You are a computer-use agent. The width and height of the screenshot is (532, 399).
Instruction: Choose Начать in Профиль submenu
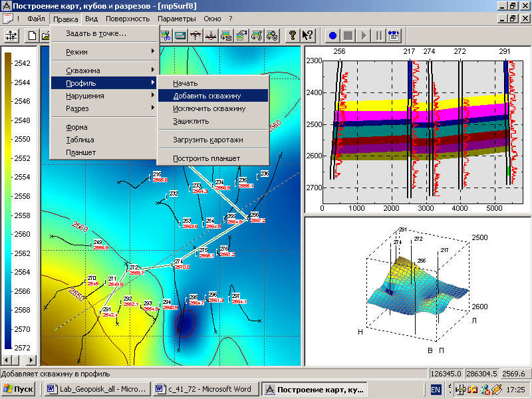tap(213, 83)
